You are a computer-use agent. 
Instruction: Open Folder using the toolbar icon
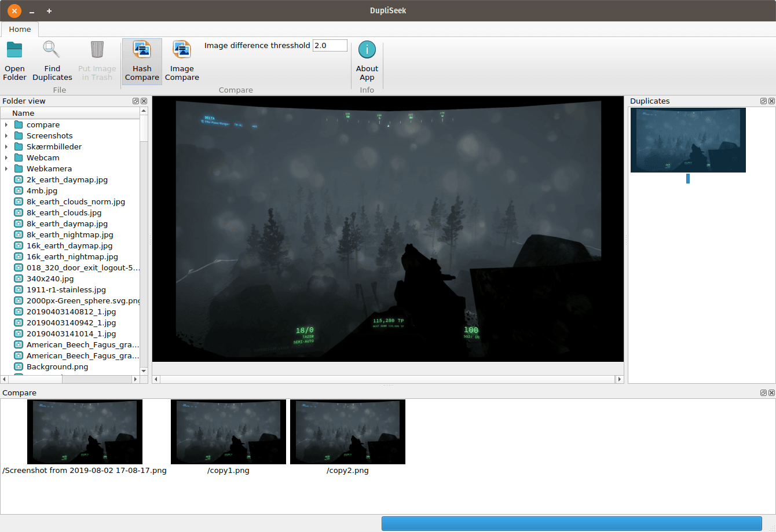[14, 50]
